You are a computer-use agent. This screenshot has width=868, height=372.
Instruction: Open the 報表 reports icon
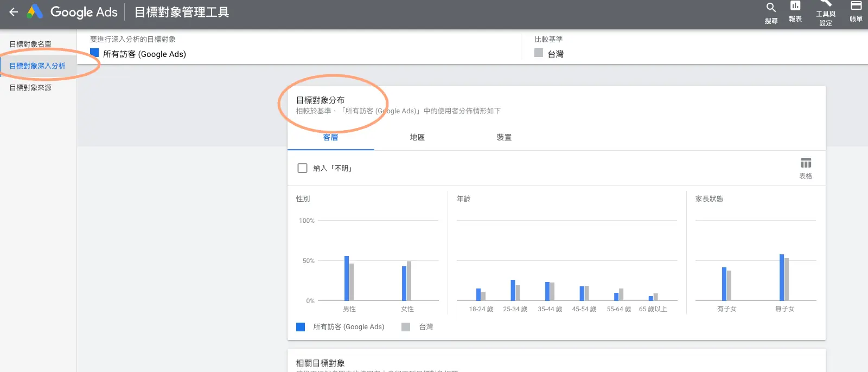[x=795, y=12]
